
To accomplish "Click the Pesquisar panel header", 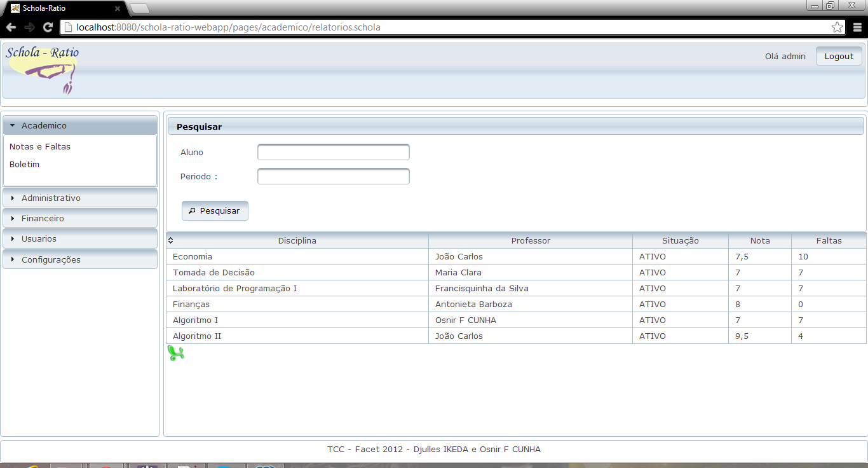I will coord(515,126).
